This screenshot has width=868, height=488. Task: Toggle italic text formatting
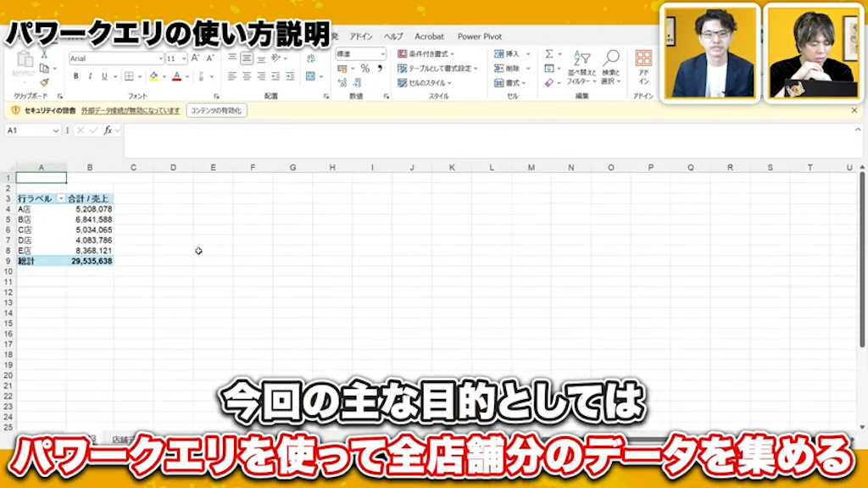(90, 76)
